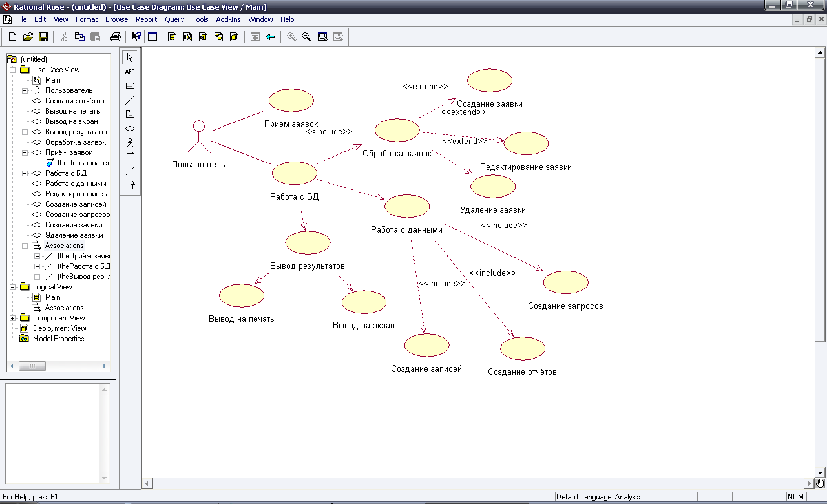
Task: Select the Note tool in the diagram toolbox
Action: [x=130, y=86]
